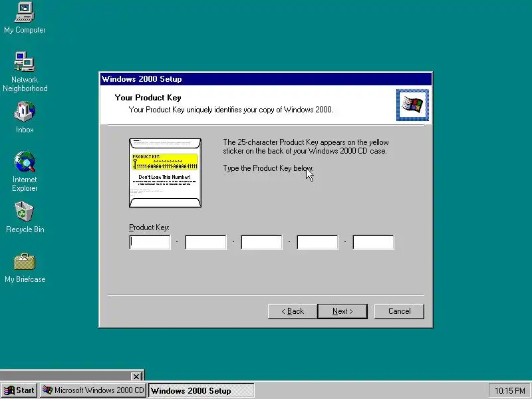Open the Start menu
The height and width of the screenshot is (399, 532).
pos(19,390)
